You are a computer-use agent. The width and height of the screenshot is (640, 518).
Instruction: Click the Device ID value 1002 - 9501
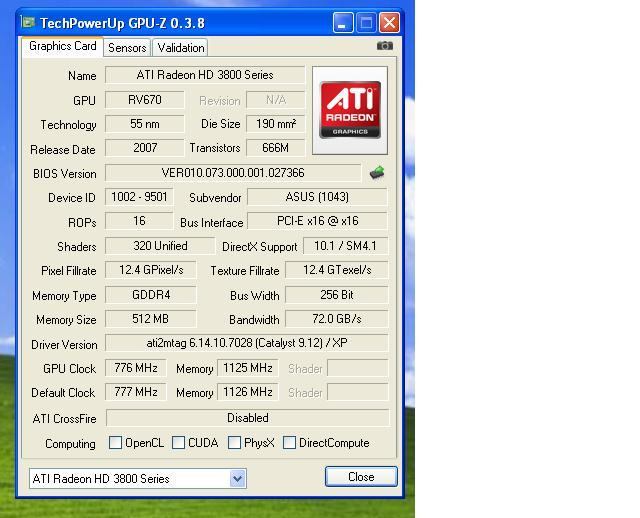coord(139,197)
